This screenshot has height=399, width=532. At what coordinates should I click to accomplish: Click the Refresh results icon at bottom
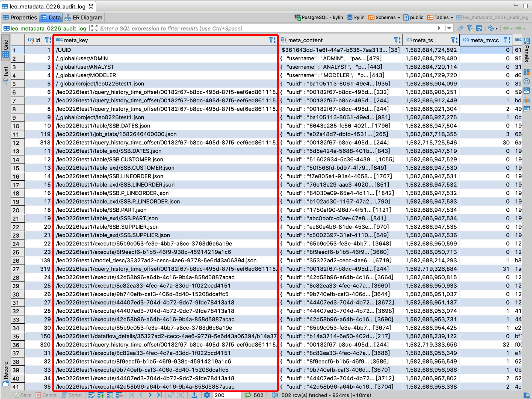(248, 395)
